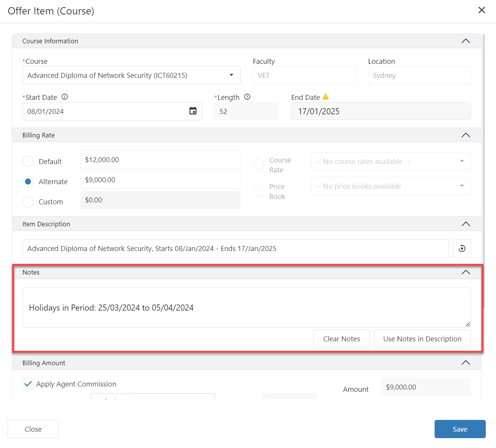Choose the Alternate billing rate radio
The image size is (496, 448).
(28, 181)
